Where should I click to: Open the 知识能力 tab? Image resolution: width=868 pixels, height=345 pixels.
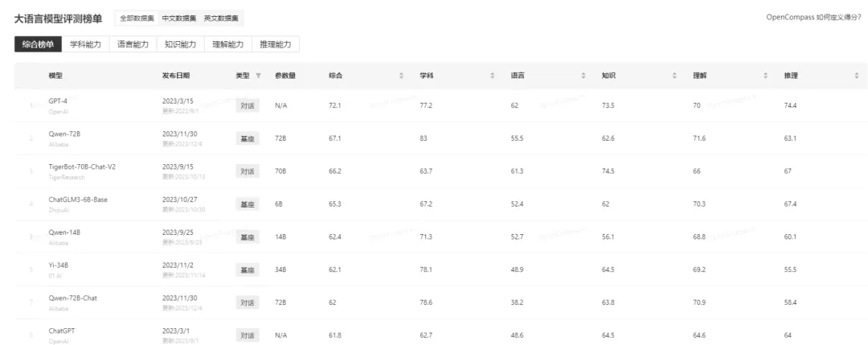[181, 44]
